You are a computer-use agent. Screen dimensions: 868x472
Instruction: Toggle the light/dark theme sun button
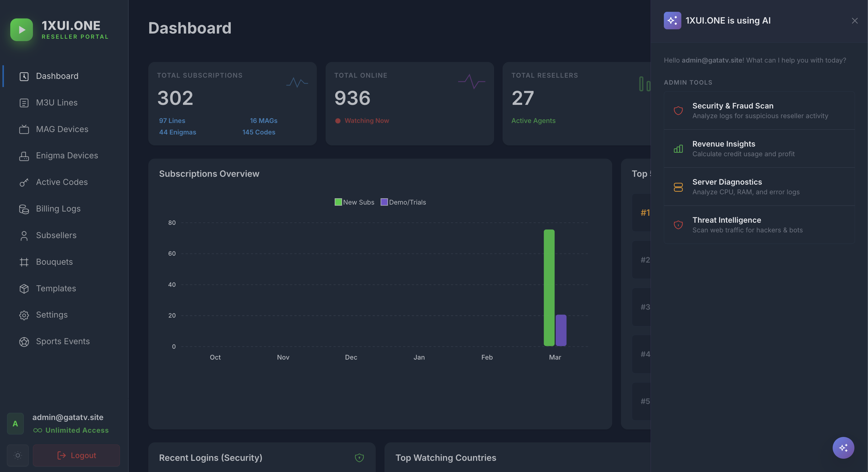tap(18, 455)
